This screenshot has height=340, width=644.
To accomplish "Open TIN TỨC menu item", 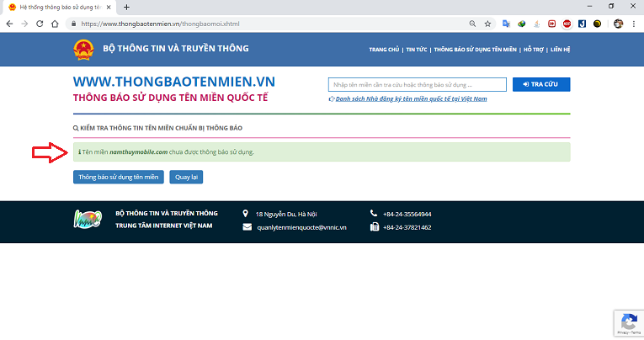I will pos(417,50).
